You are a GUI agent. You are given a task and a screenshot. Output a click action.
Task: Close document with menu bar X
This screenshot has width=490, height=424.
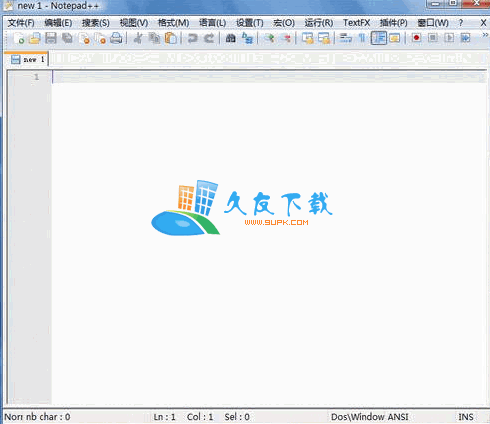click(x=483, y=23)
